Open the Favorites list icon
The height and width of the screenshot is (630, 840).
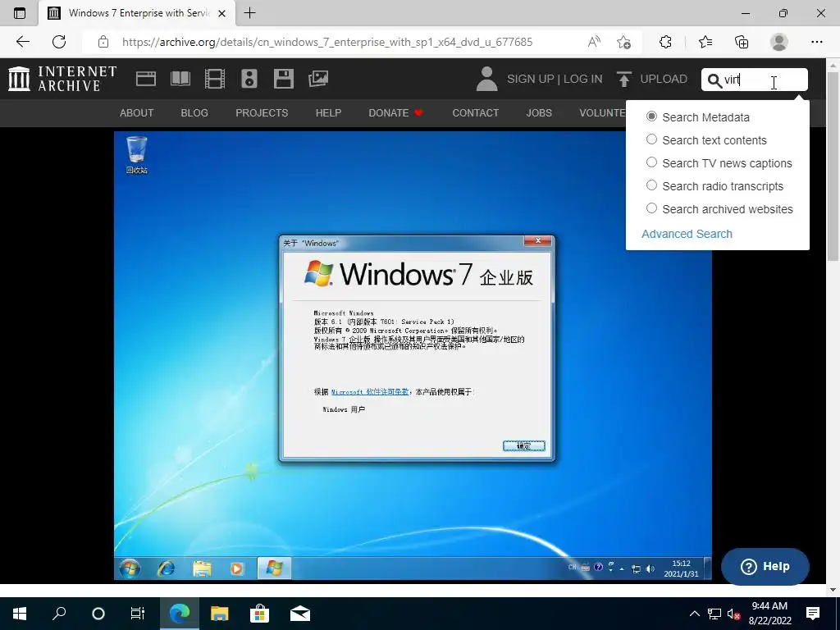tap(705, 42)
